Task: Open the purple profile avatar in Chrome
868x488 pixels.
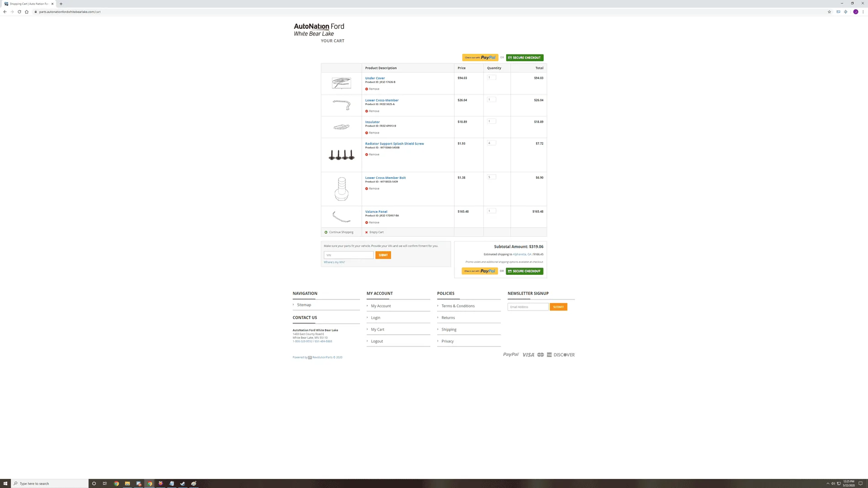Action: (x=856, y=12)
